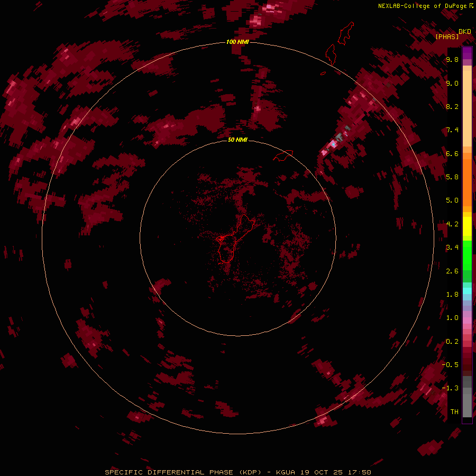Click the -1.3 value on the color scale

(x=451, y=388)
